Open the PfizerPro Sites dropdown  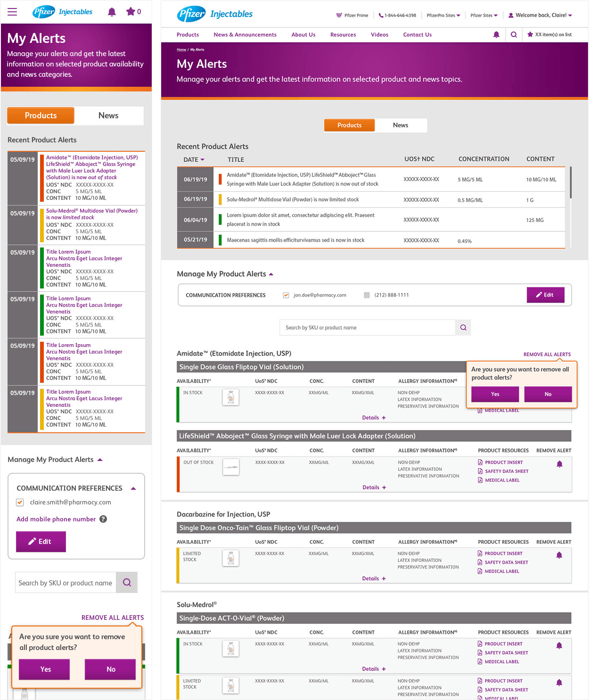443,15
